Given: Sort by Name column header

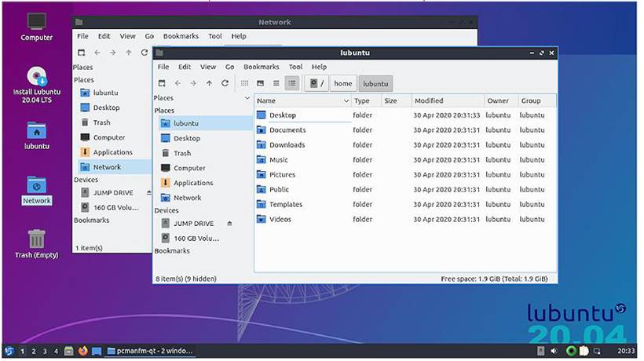Looking at the screenshot, I should [x=302, y=100].
